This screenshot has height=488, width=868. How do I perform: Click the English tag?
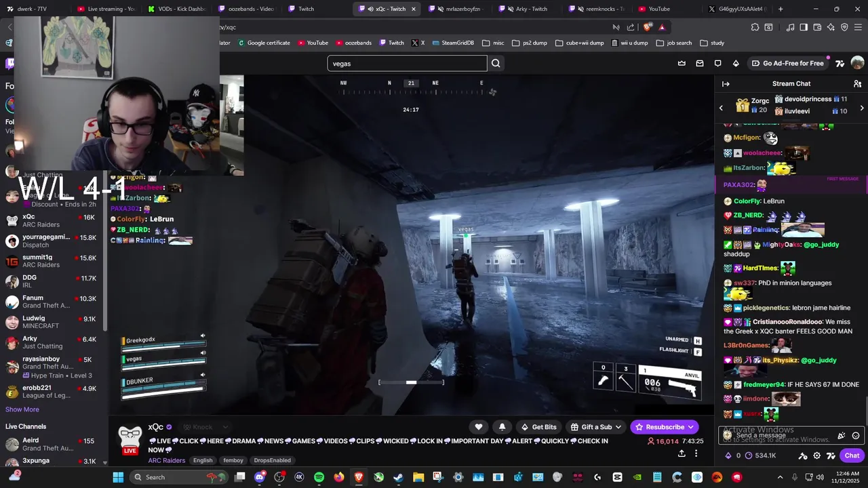[x=203, y=460]
